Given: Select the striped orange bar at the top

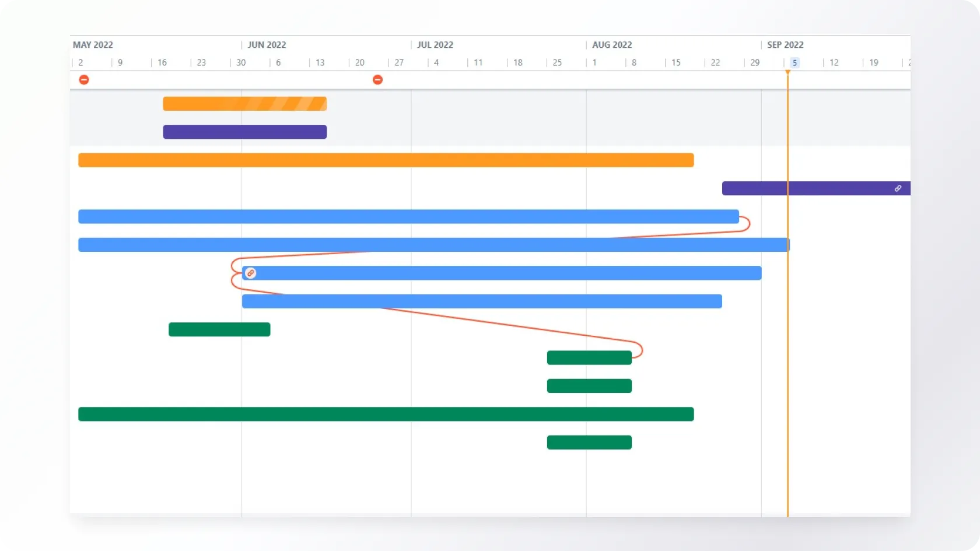Looking at the screenshot, I should coord(244,104).
